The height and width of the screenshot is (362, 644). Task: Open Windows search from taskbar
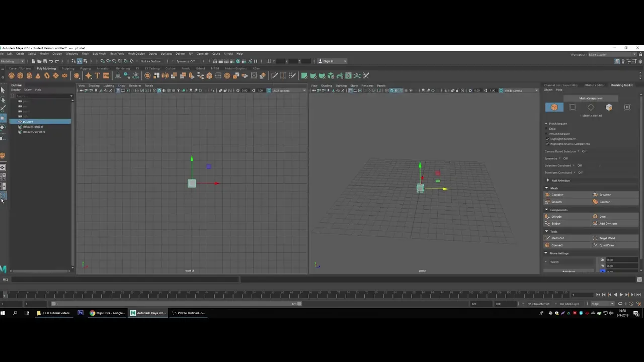tap(15, 313)
